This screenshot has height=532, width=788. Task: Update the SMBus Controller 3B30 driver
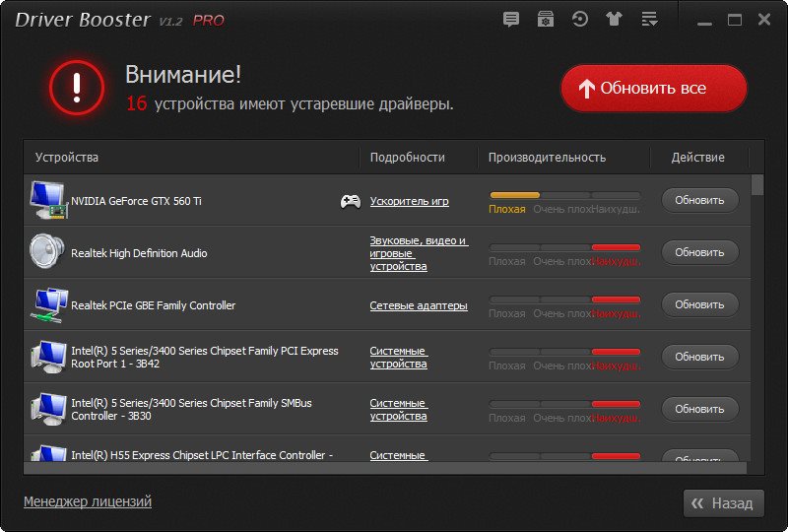click(x=700, y=409)
